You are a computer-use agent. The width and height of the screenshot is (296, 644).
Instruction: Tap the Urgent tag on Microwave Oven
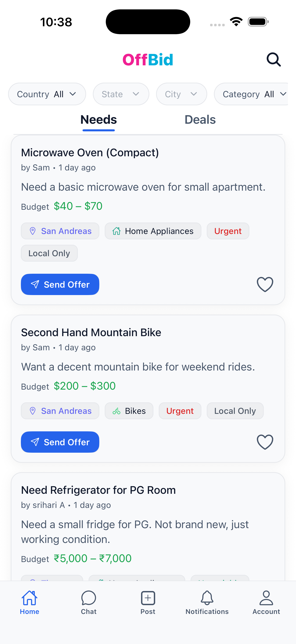pyautogui.click(x=228, y=231)
